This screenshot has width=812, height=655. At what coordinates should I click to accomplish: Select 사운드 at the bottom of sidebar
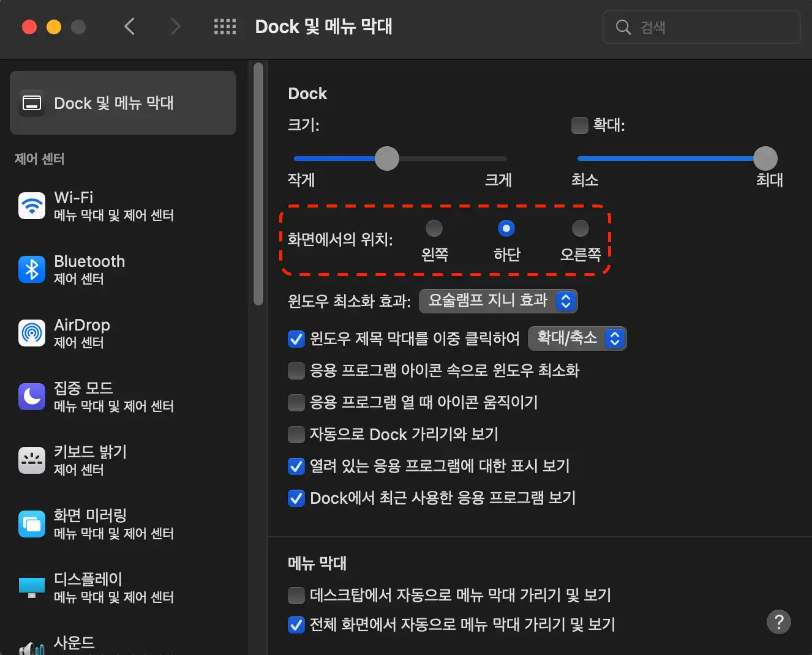(73, 643)
